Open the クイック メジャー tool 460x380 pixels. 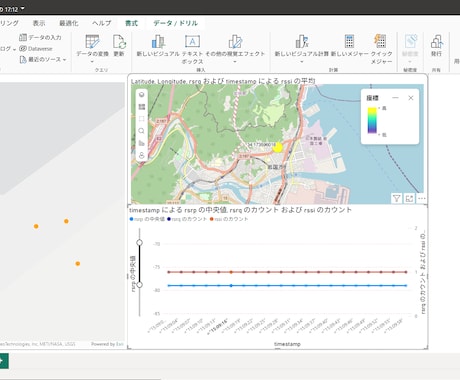point(381,49)
